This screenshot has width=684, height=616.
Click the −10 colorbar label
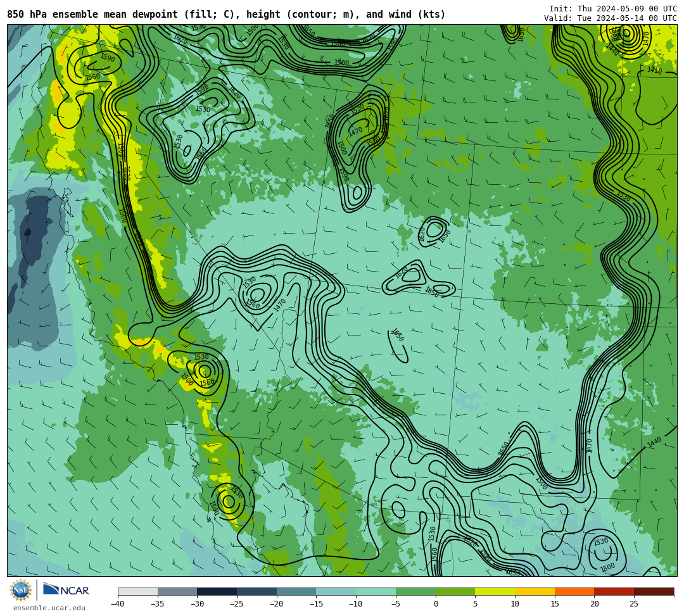click(x=355, y=604)
